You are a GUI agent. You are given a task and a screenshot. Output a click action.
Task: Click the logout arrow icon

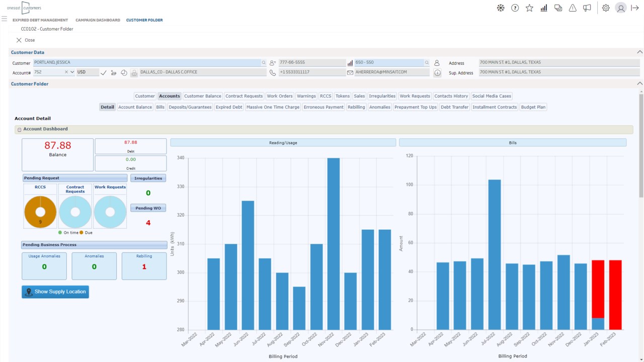[635, 8]
